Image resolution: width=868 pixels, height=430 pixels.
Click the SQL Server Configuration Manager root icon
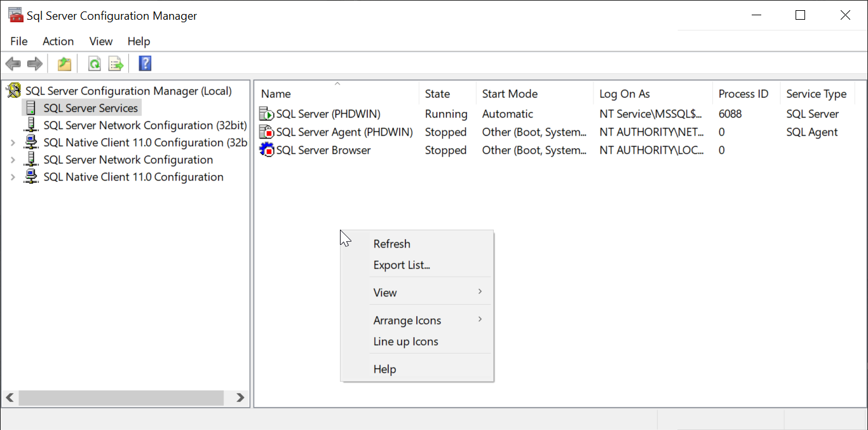[13, 90]
